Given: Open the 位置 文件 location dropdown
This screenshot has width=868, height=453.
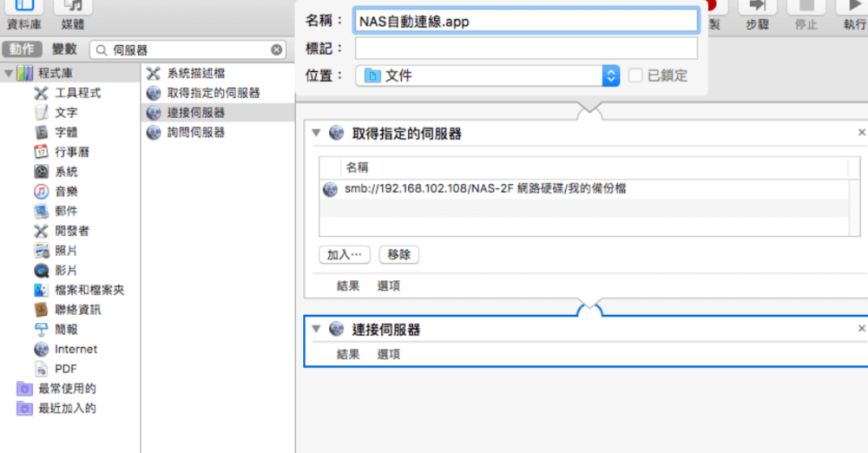Looking at the screenshot, I should [487, 75].
